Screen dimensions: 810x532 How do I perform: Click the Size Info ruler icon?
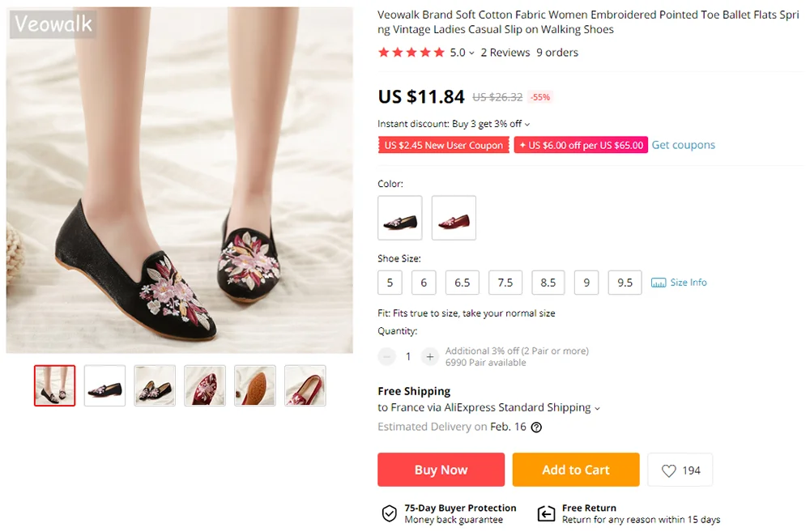(659, 283)
